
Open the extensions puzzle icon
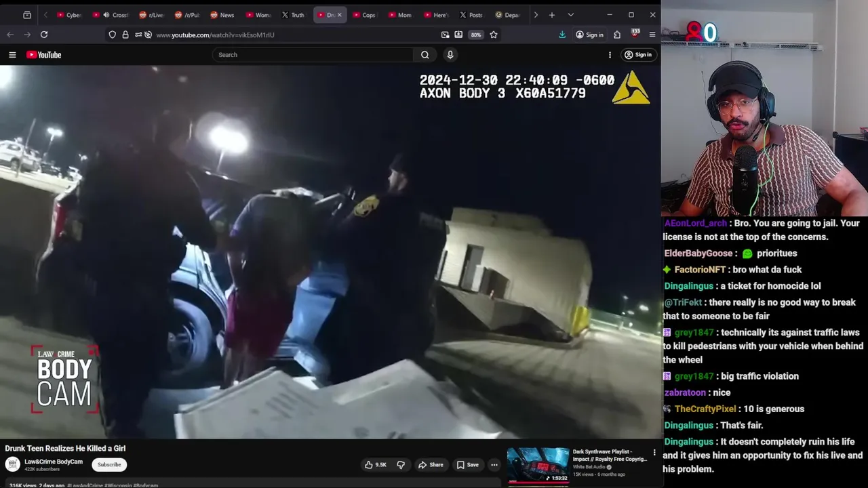coord(617,35)
